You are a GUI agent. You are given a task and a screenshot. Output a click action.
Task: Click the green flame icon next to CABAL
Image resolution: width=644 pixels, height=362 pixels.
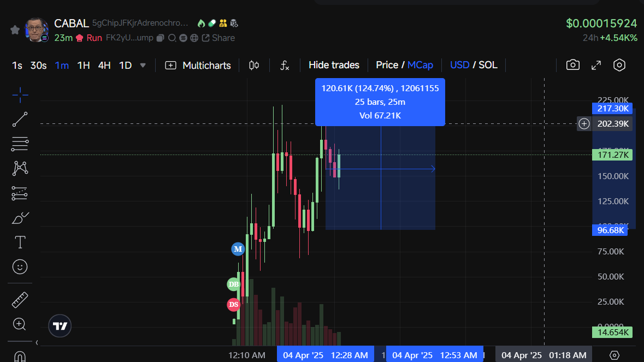point(201,23)
